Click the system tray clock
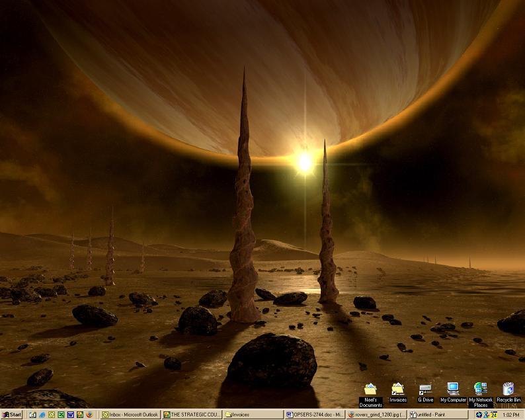Viewport: 525px width, 420px height. tap(510, 415)
